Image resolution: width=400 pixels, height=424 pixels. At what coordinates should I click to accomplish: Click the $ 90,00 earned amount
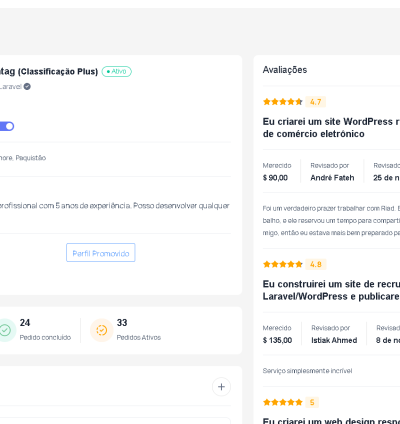coord(275,178)
